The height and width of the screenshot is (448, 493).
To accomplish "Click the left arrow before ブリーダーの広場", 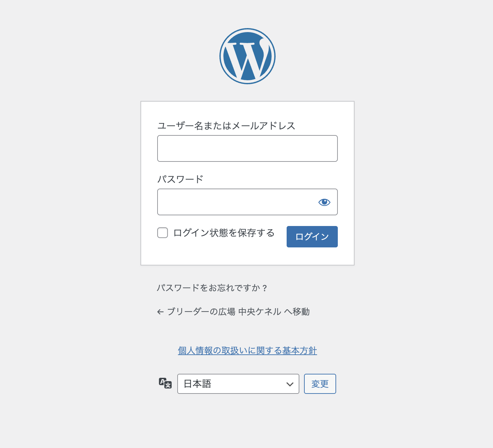I will click(x=160, y=312).
